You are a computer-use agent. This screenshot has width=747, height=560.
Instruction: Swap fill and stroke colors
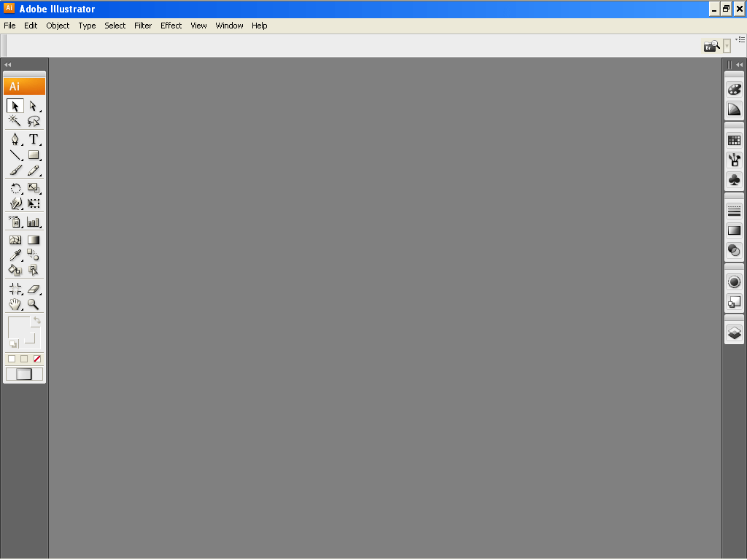pyautogui.click(x=36, y=321)
